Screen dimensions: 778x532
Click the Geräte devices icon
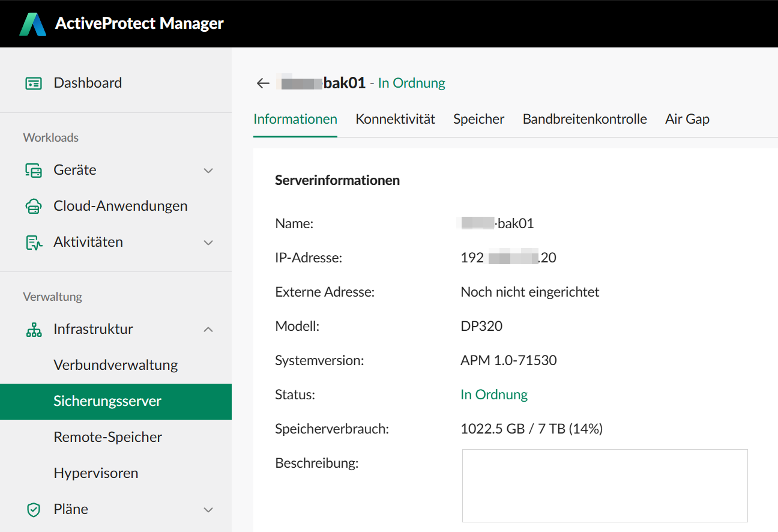click(34, 170)
